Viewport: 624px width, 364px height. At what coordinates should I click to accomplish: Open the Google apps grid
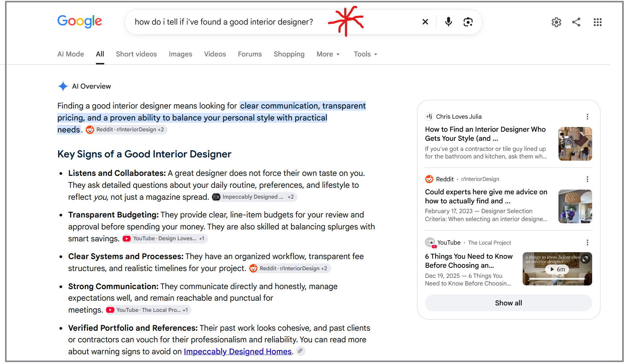[x=598, y=22]
